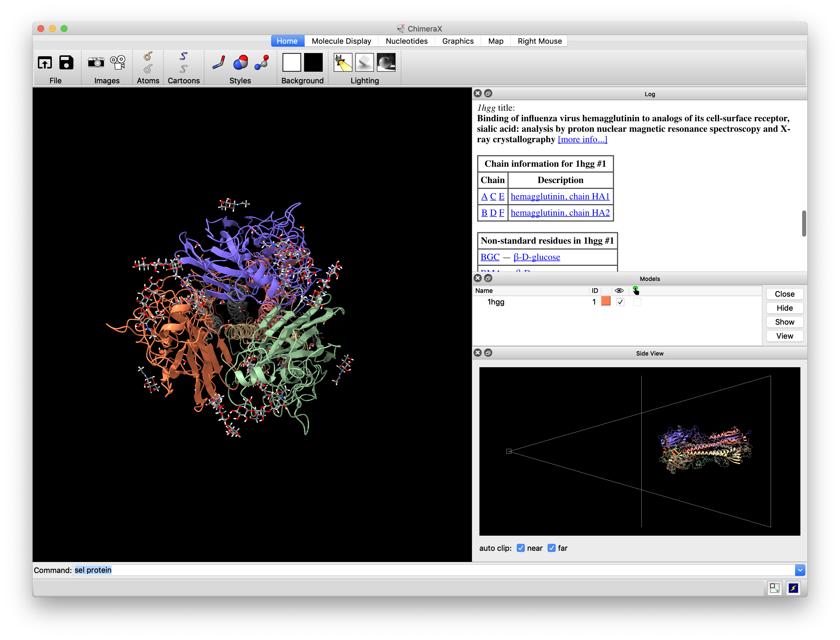This screenshot has height=640, width=840.
Task: Open the Graphics tab
Action: pyautogui.click(x=458, y=41)
